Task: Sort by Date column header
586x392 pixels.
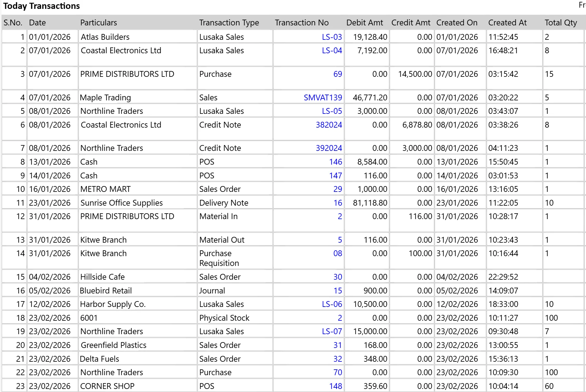Action: pos(37,23)
